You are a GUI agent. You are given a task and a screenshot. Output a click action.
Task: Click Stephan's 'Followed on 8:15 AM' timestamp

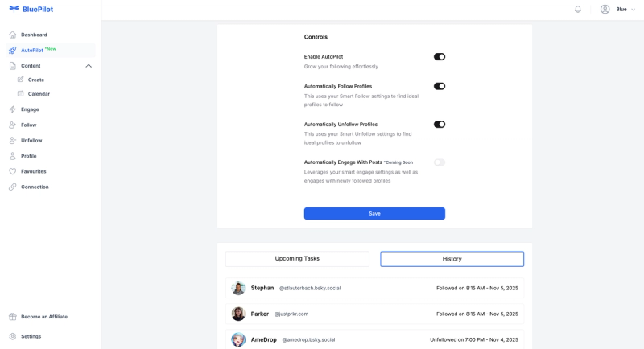[477, 289]
